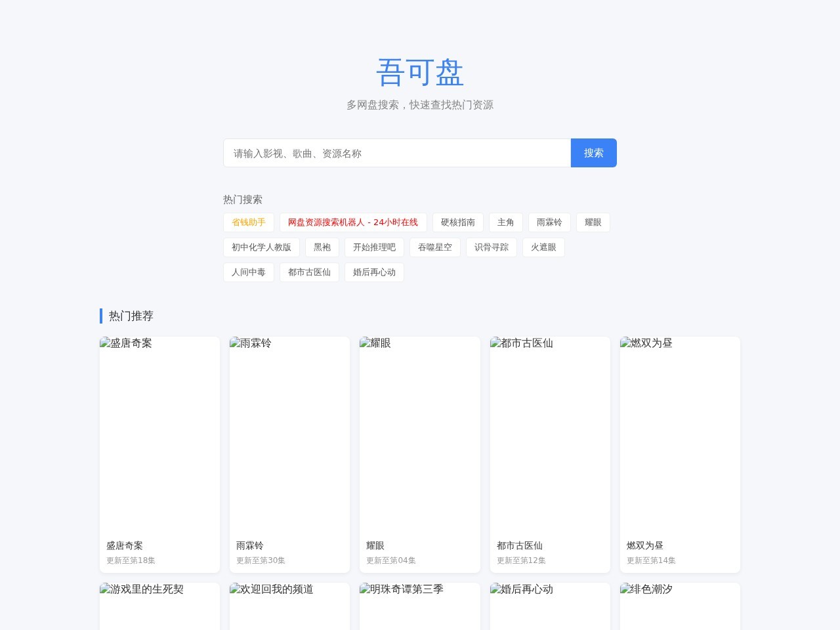The image size is (840, 630).
Task: Click the 更新至第14集 status text
Action: 652,560
